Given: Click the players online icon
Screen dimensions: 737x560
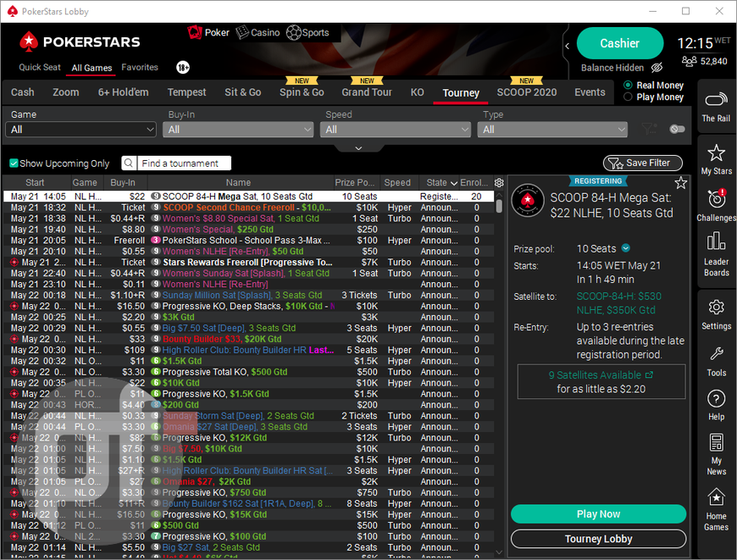Looking at the screenshot, I should (689, 61).
